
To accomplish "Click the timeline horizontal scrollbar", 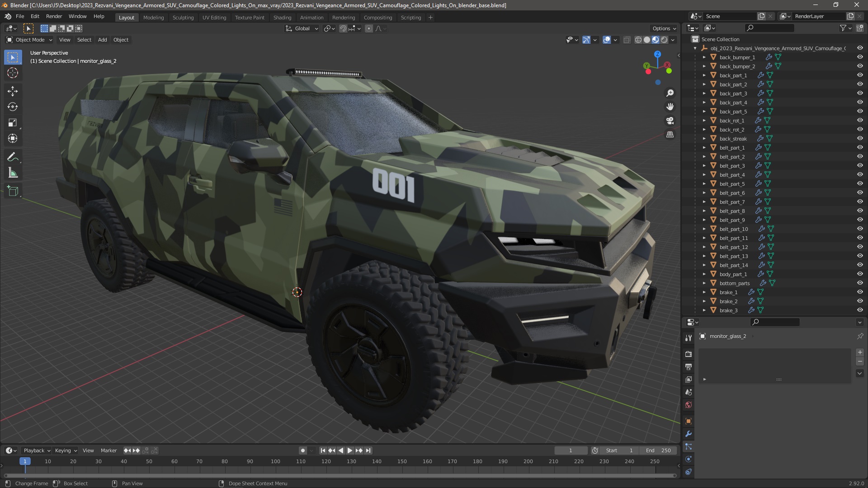I will point(340,475).
